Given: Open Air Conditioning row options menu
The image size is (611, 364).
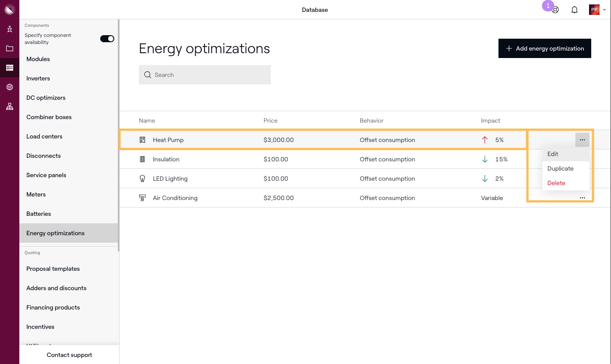Looking at the screenshot, I should click(582, 198).
